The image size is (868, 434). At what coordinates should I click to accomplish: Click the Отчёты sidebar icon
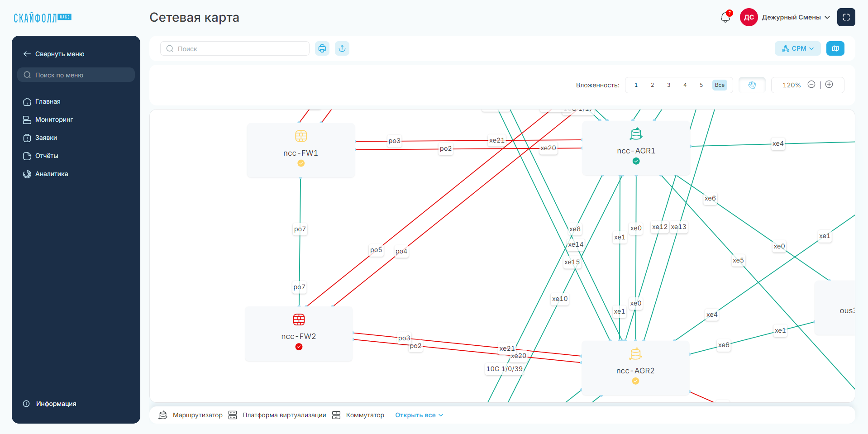(x=27, y=156)
